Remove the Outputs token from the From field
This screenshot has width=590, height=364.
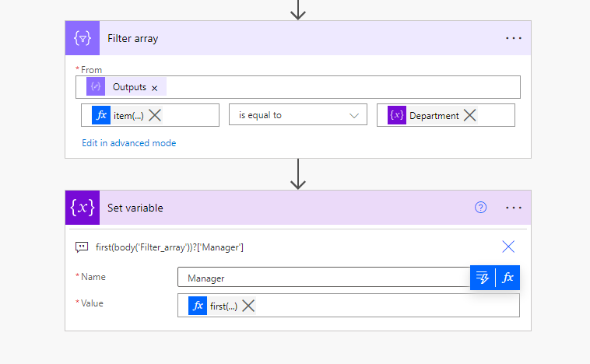154,88
